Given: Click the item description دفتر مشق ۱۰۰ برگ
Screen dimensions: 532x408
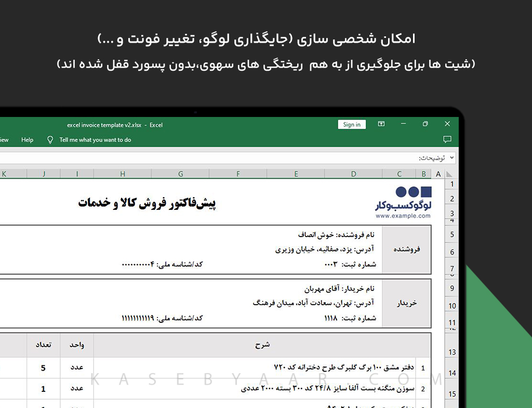Looking at the screenshot, I should pos(344,367).
